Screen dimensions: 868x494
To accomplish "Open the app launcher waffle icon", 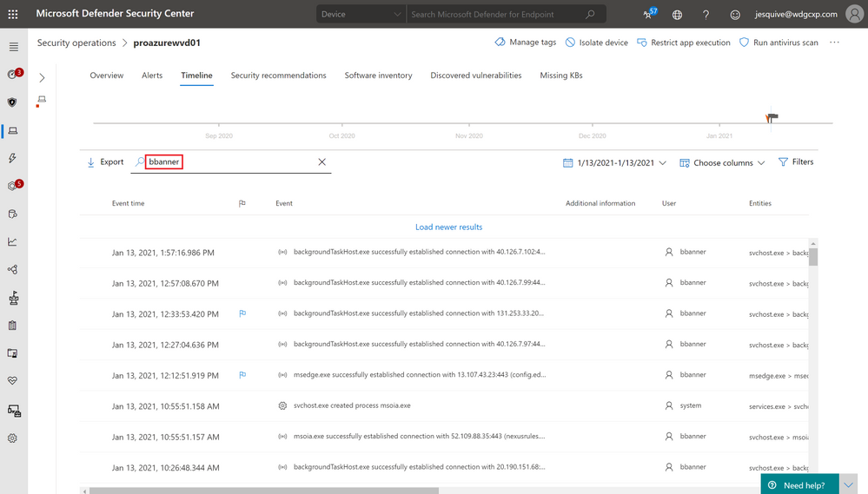I will (x=13, y=15).
